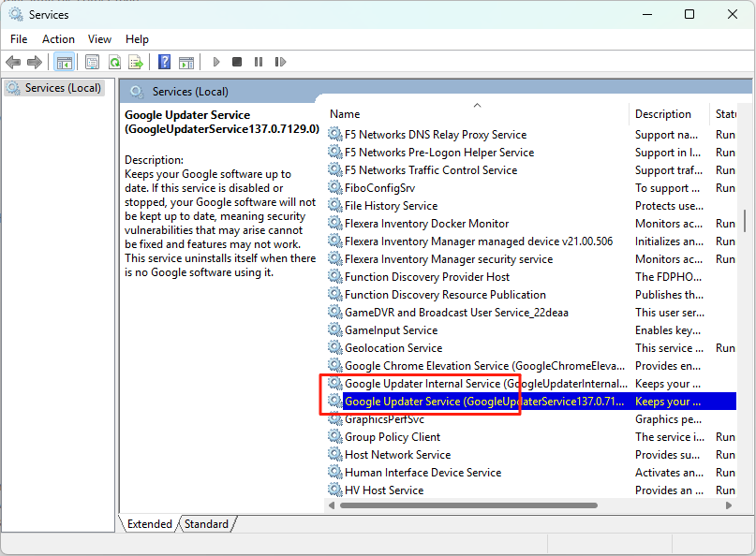Click the Pause Service icon
The image size is (756, 556).
(x=259, y=62)
